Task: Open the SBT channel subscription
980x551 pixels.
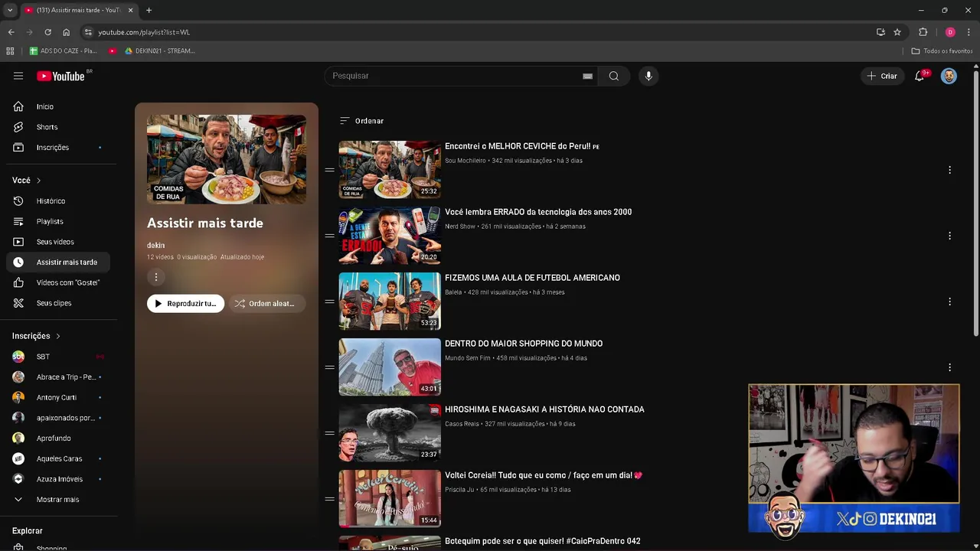Action: click(59, 357)
